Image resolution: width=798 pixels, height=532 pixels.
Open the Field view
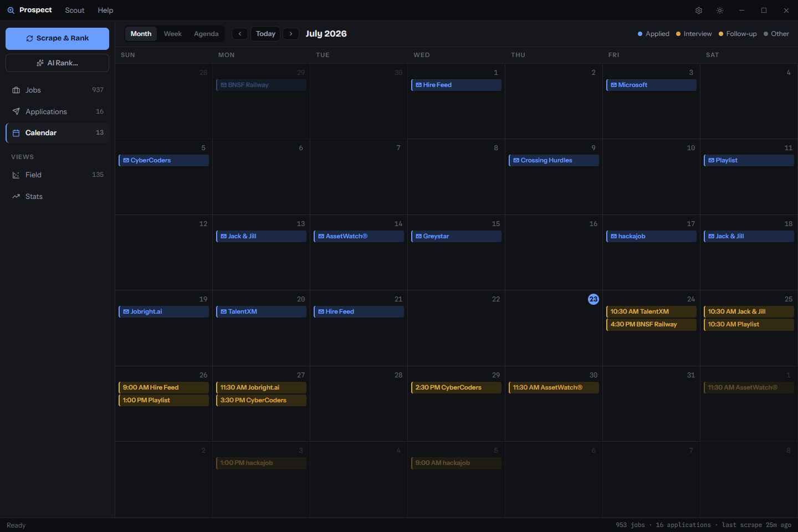[x=58, y=175]
